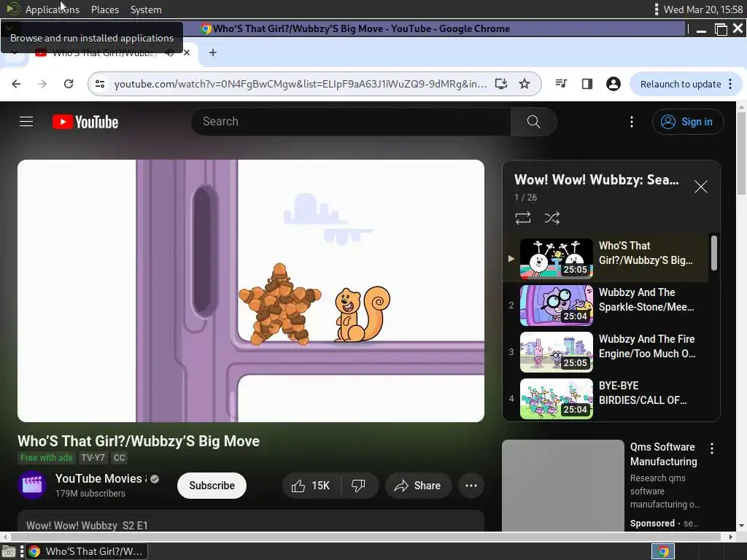Dislike the video with thumbs down

coord(358,485)
